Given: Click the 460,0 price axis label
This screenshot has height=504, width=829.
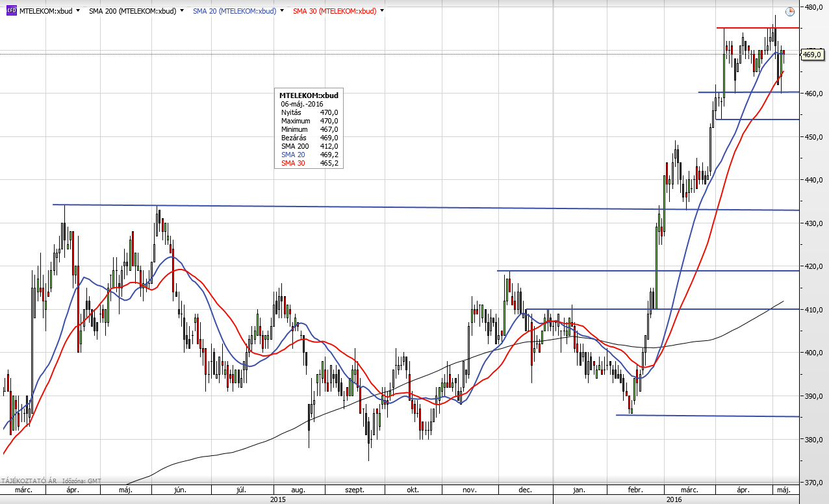Looking at the screenshot, I should [814, 94].
